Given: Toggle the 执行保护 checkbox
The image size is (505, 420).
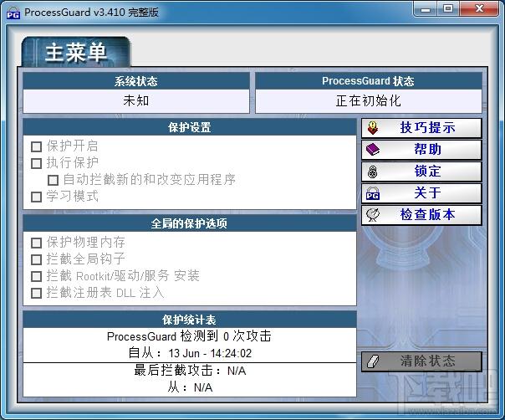Looking at the screenshot, I should point(37,163).
